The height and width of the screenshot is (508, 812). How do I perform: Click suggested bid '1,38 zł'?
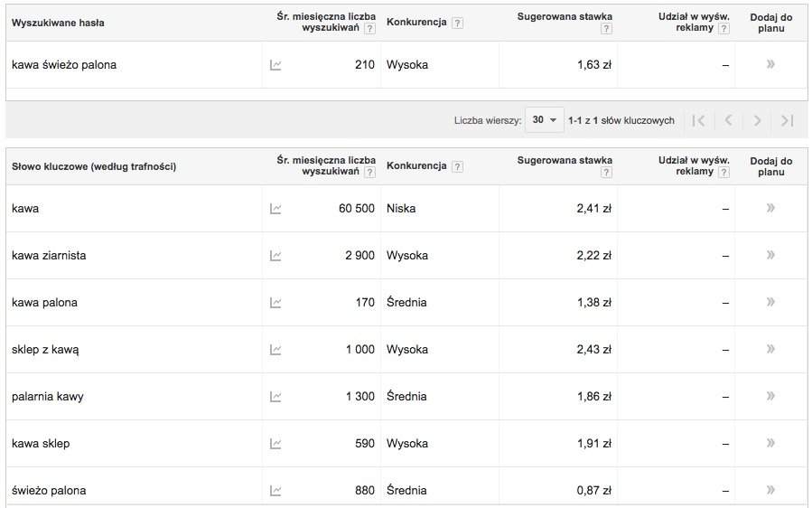(594, 303)
